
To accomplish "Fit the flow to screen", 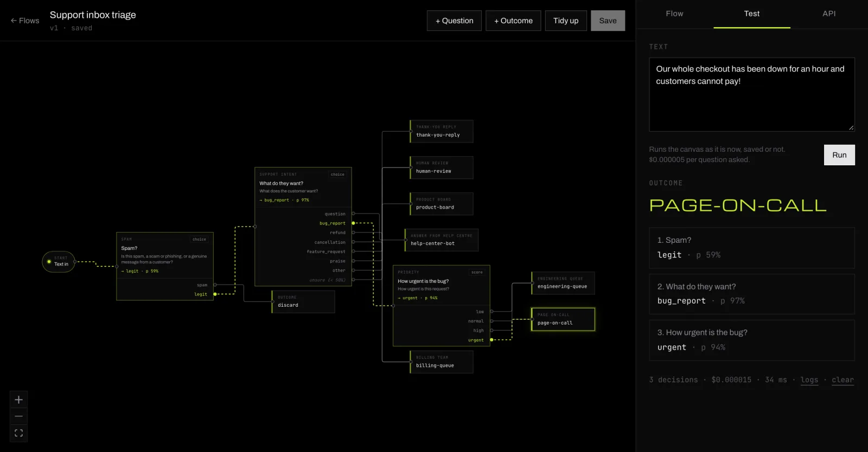I will point(18,433).
